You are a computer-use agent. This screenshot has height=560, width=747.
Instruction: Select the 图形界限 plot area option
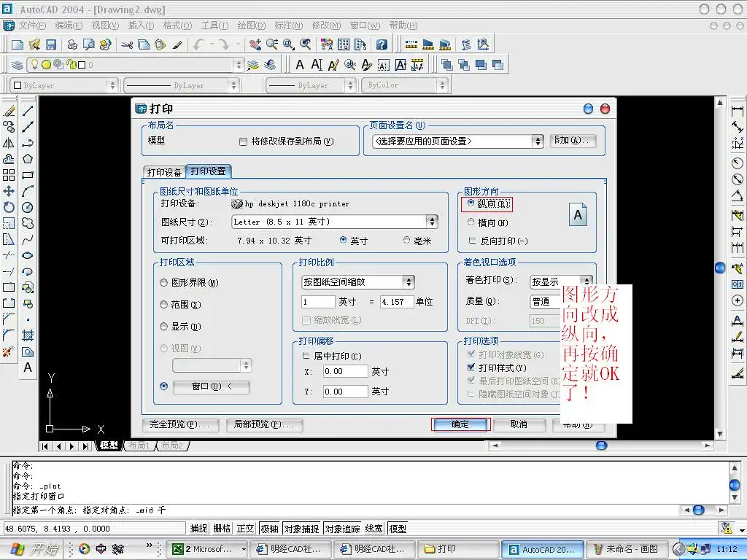tap(163, 283)
